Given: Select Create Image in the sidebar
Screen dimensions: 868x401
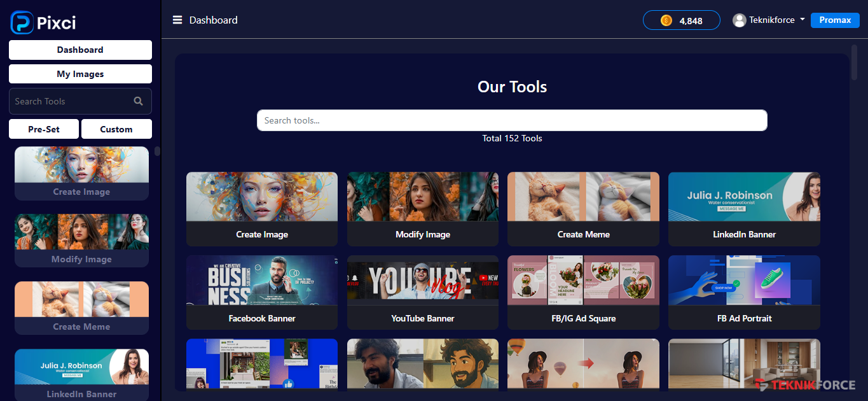Looking at the screenshot, I should click(81, 174).
